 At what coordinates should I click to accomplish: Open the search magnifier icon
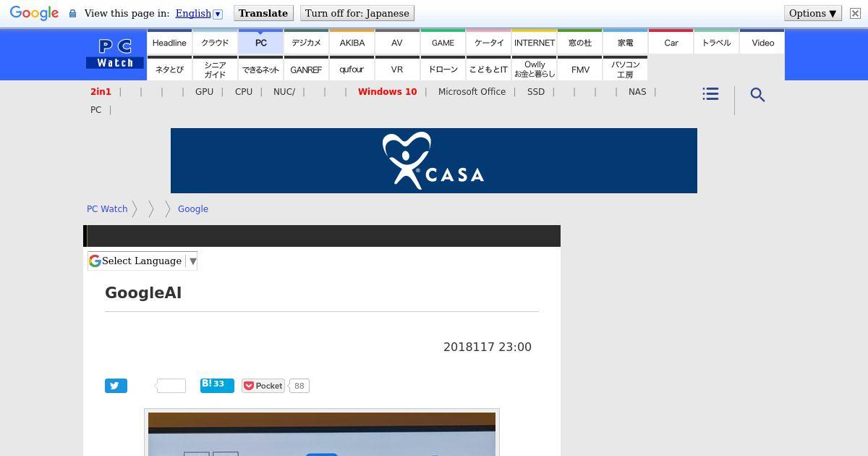(x=757, y=95)
